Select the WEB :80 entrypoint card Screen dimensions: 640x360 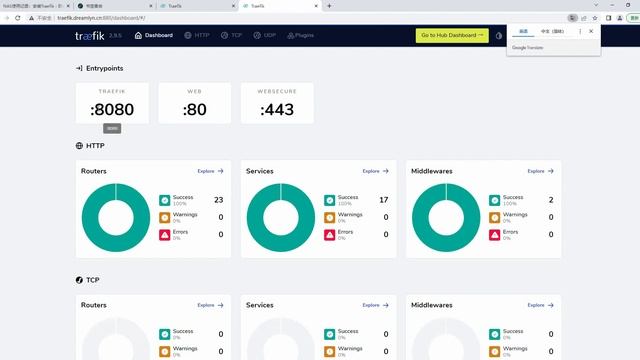(195, 103)
